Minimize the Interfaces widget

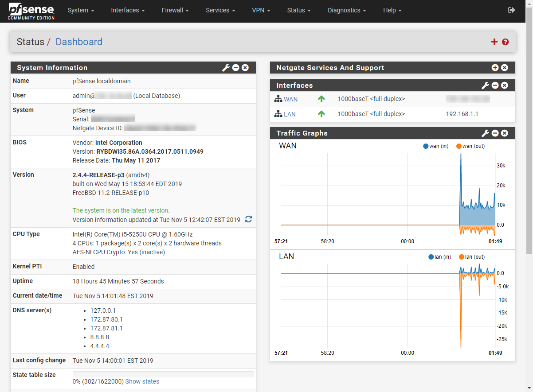tap(495, 85)
